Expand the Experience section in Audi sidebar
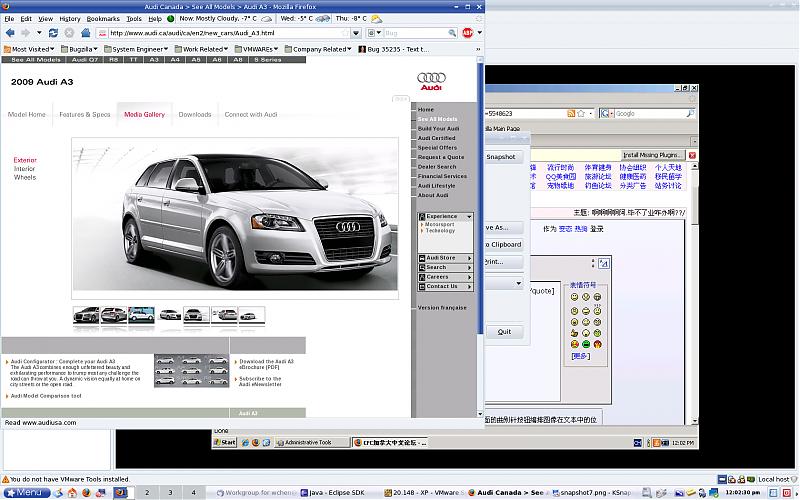Screen dimensions: 800x500 443,216
